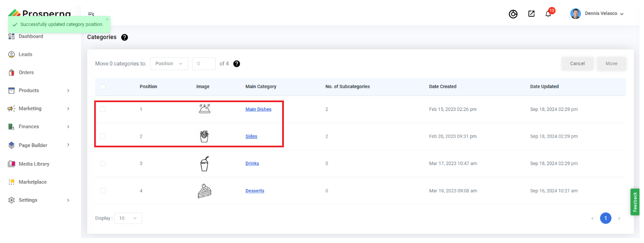Open the Drinks category link

(x=252, y=164)
